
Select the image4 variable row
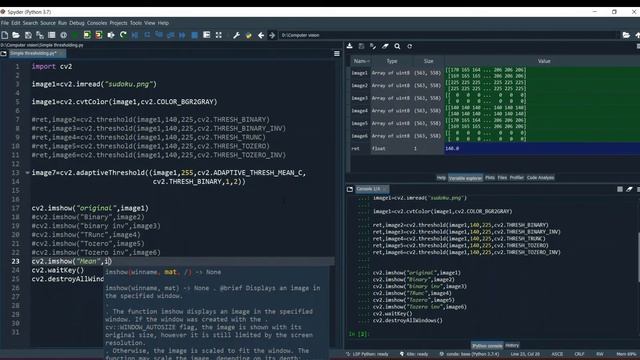[495, 111]
